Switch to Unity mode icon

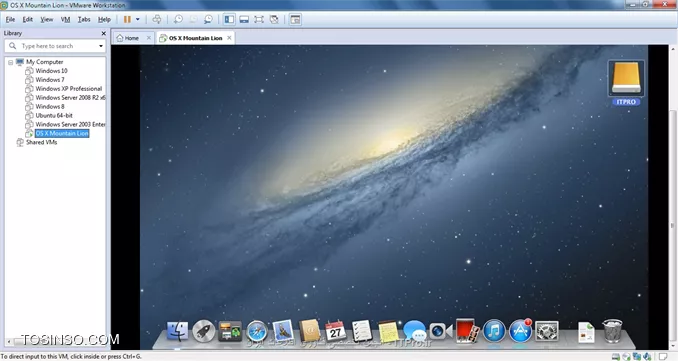pos(274,19)
